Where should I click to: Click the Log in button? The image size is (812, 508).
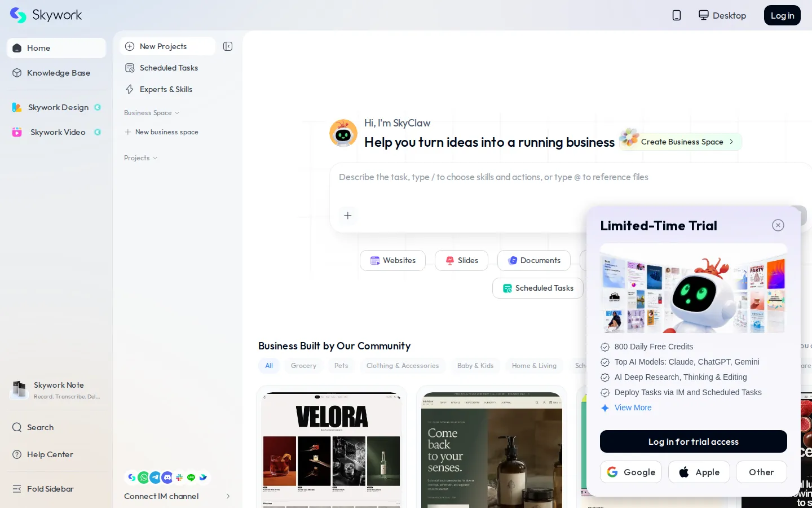(x=782, y=15)
